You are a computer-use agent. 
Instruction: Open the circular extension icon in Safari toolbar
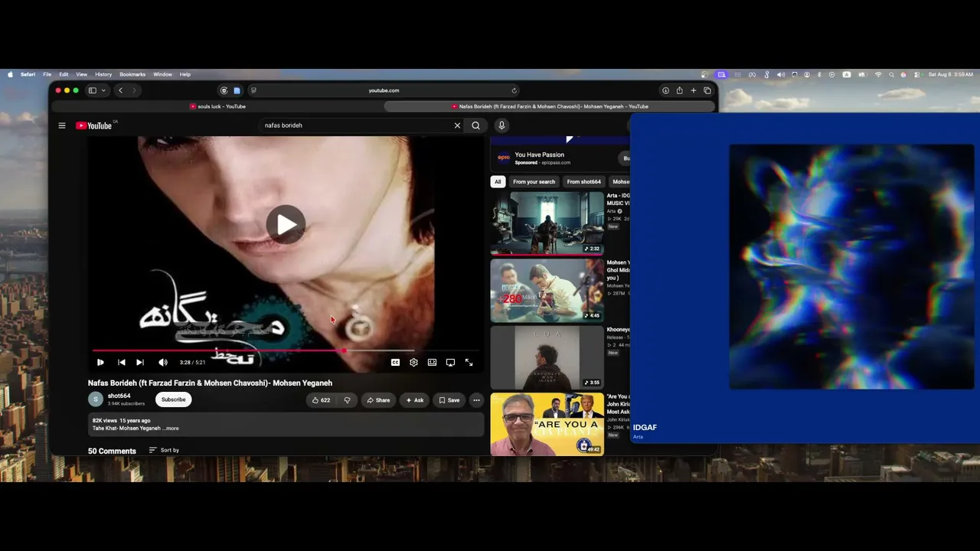(224, 90)
